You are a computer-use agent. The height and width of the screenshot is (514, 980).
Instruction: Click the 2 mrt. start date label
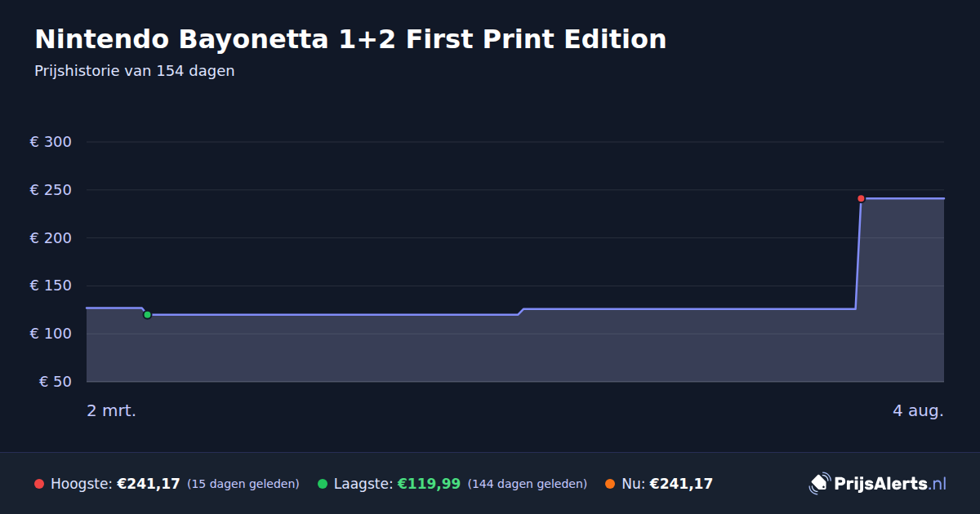(x=111, y=410)
